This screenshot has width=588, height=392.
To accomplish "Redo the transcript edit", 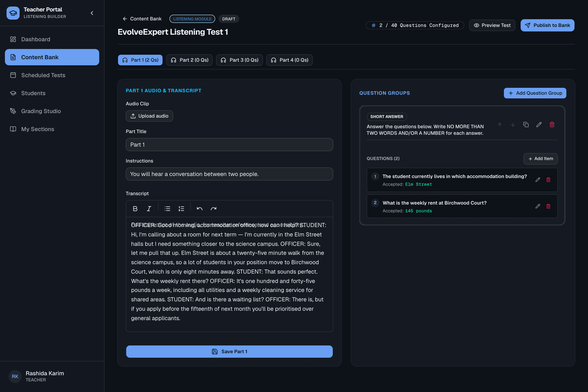I will tap(214, 209).
